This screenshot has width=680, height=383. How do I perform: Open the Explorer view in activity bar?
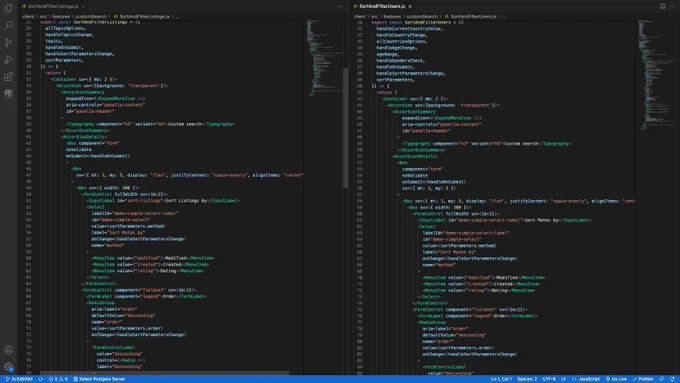tap(8, 8)
